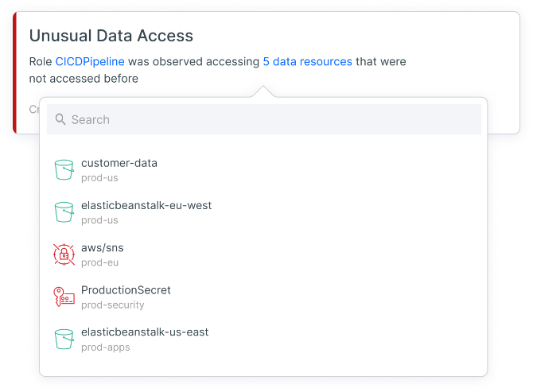Choose the elasticbeanstalk-eu-west entry name

(x=146, y=205)
